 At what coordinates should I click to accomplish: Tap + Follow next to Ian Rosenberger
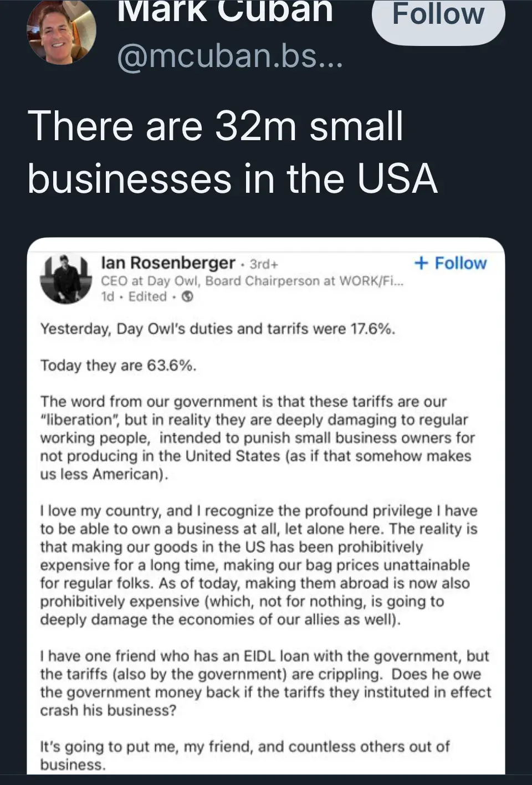[x=451, y=263]
